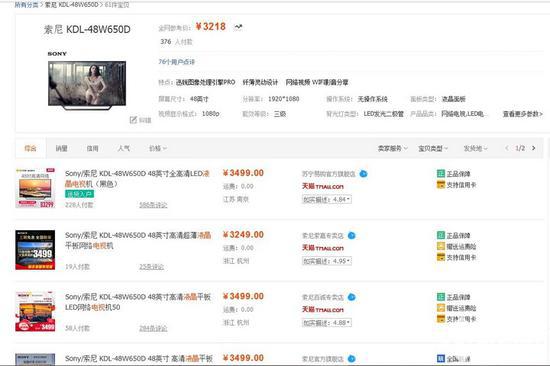The height and width of the screenshot is (366, 550).
Task: Expand the 如实描述 4.84 rating dropdown
Action: [327, 199]
